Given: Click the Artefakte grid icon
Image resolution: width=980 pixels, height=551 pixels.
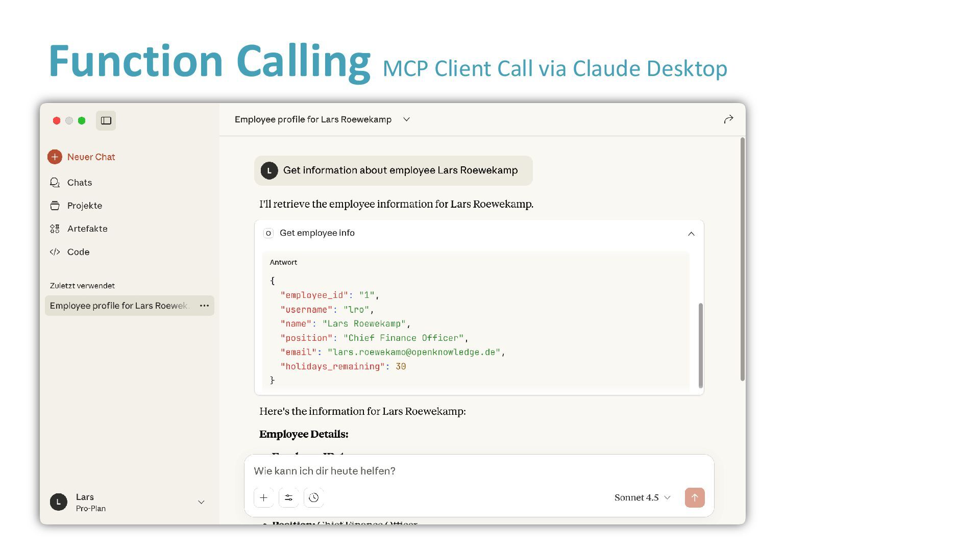Looking at the screenshot, I should (55, 229).
